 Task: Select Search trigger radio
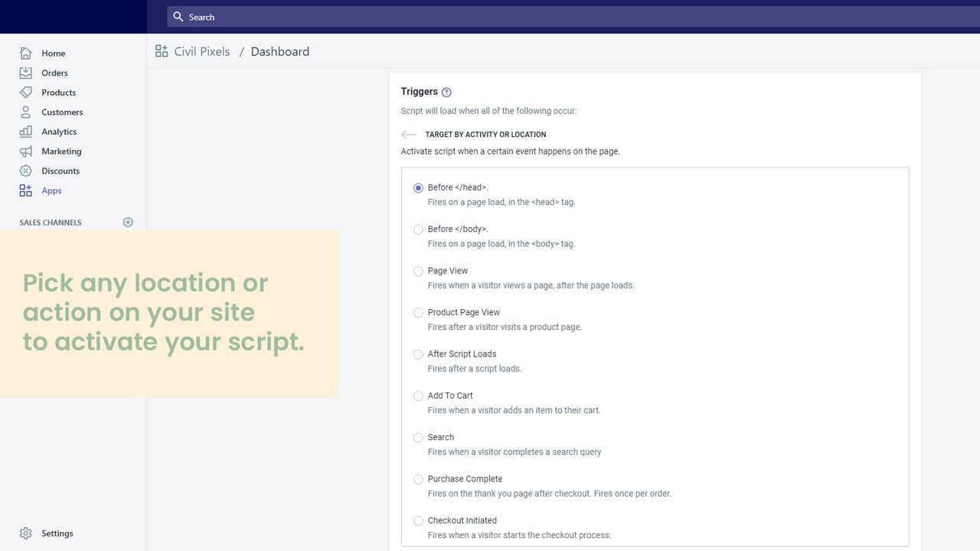coord(418,438)
